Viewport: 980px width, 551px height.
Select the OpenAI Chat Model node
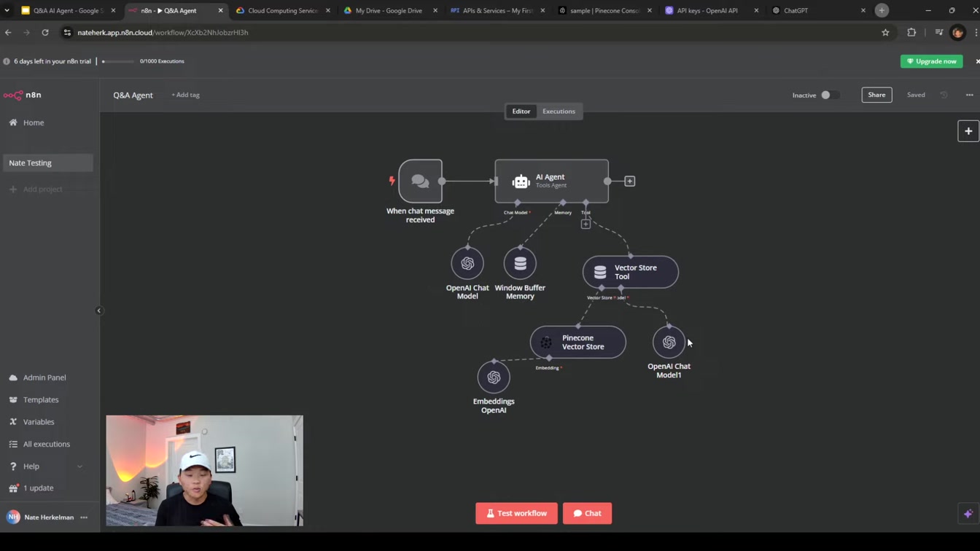tap(467, 263)
